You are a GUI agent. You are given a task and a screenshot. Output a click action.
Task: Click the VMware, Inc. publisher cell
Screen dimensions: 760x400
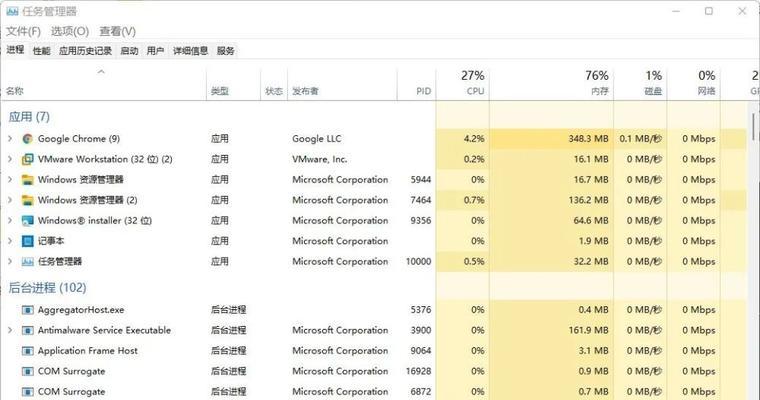click(319, 159)
